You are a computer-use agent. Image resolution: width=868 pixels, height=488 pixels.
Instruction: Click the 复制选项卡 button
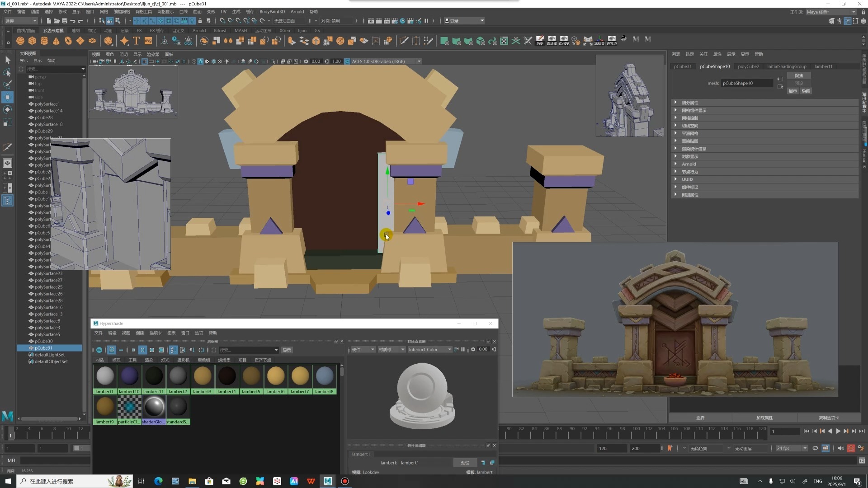point(829,418)
